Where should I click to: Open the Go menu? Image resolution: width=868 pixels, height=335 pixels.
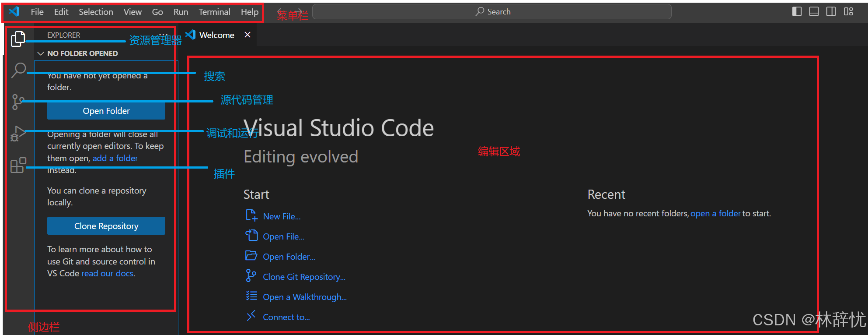[157, 12]
